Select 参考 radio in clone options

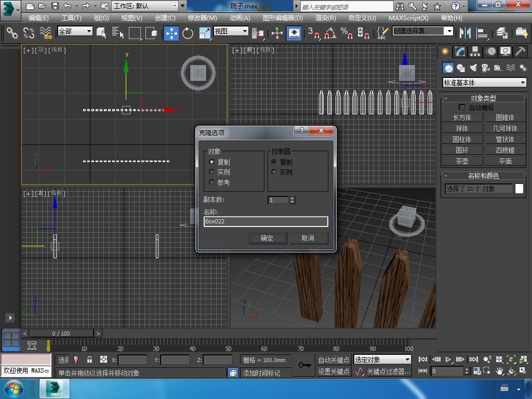click(211, 182)
